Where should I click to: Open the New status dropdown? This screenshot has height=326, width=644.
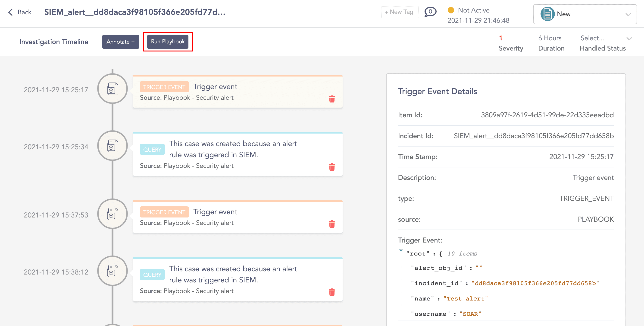[x=628, y=15]
